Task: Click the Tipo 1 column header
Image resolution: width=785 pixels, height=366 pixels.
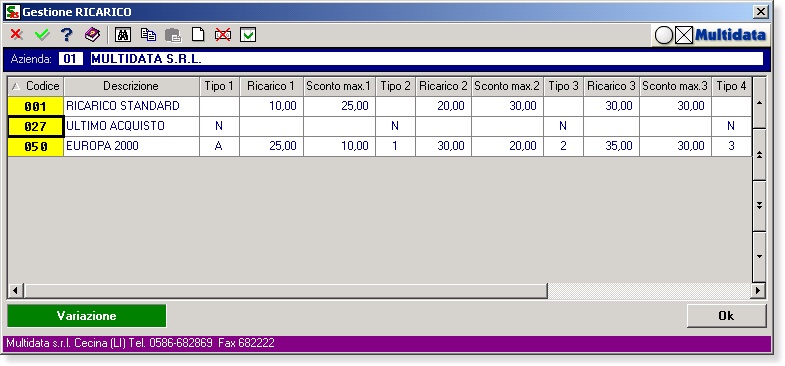Action: click(219, 86)
